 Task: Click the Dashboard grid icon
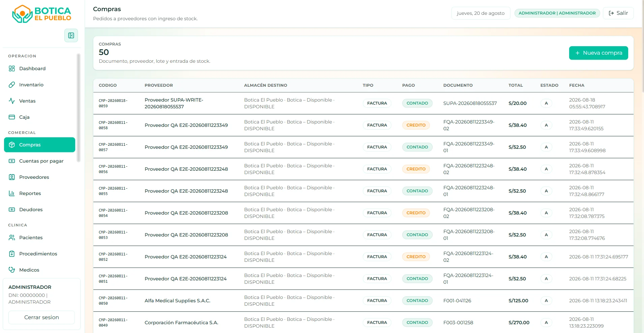tap(12, 68)
